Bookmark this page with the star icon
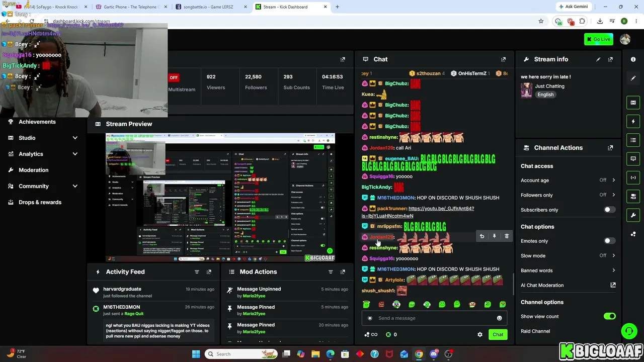 click(x=541, y=21)
